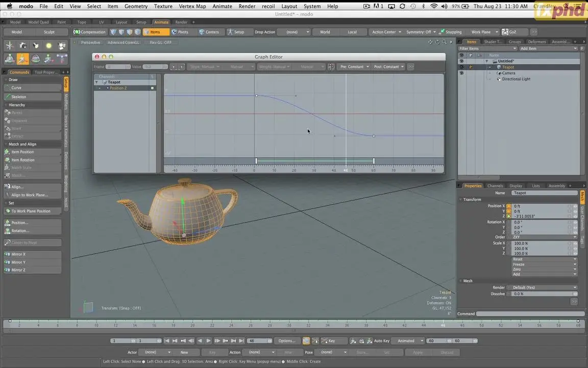
Task: Switch to the Shader Tree tab
Action: [493, 42]
